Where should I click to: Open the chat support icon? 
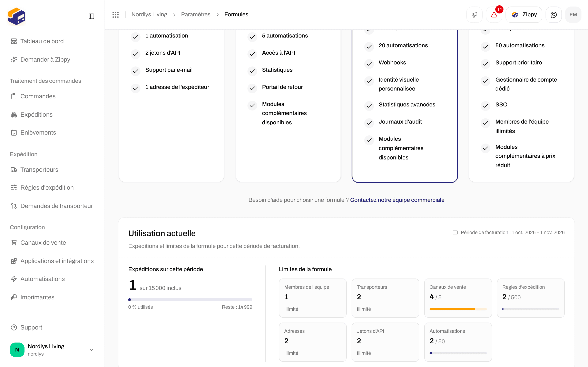tap(553, 14)
